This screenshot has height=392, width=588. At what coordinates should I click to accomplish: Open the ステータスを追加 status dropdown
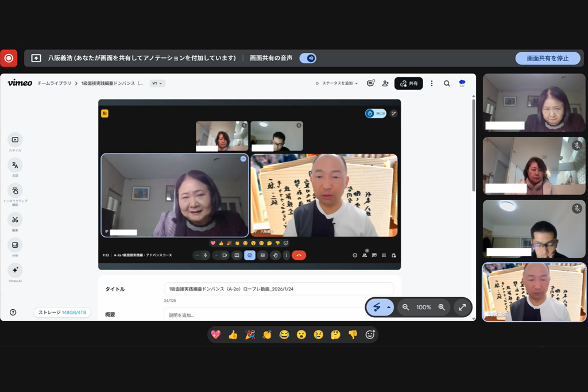pos(337,83)
